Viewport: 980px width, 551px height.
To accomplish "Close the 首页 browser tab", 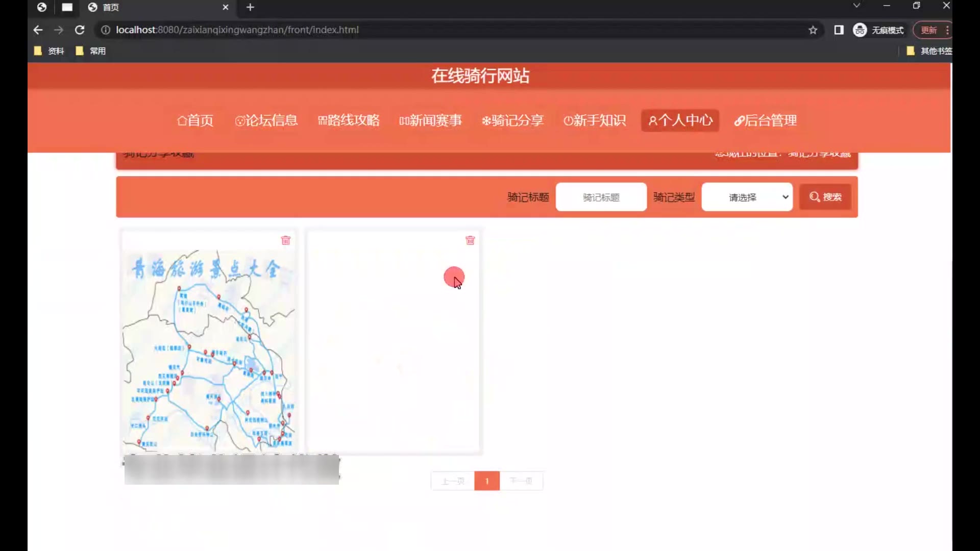I will 226,7.
